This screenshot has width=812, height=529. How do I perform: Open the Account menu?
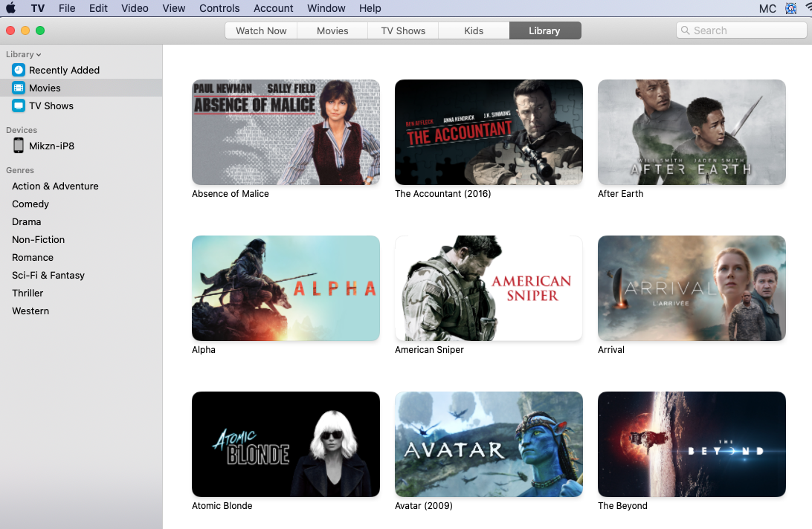[x=274, y=8]
